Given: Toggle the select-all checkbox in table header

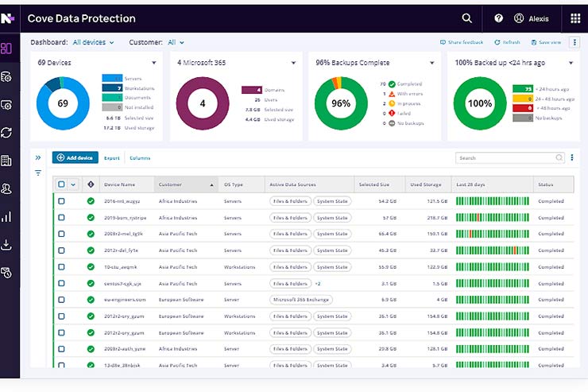Looking at the screenshot, I should point(62,184).
